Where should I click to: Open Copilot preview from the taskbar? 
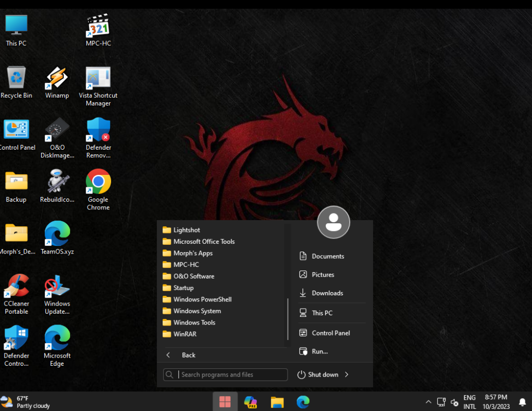pyautogui.click(x=251, y=402)
